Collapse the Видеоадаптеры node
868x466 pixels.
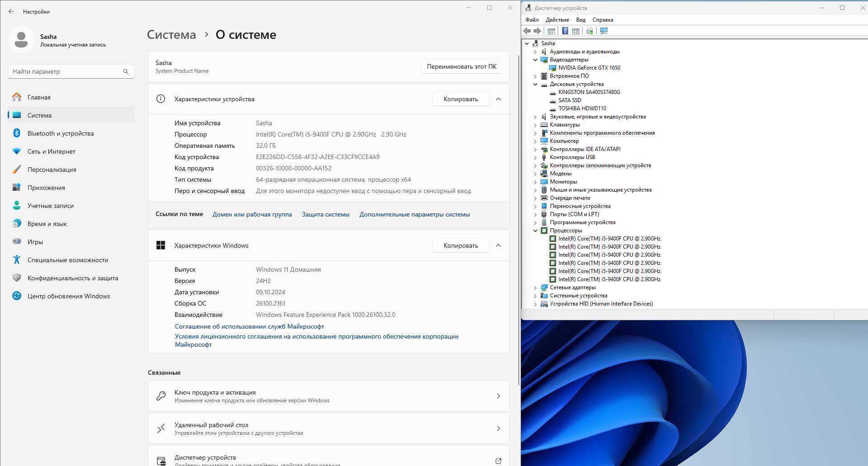coord(536,60)
